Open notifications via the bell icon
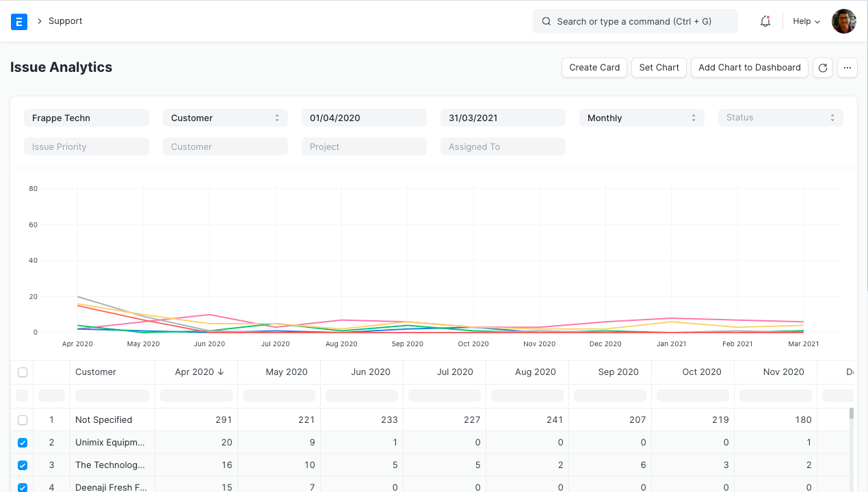 764,21
